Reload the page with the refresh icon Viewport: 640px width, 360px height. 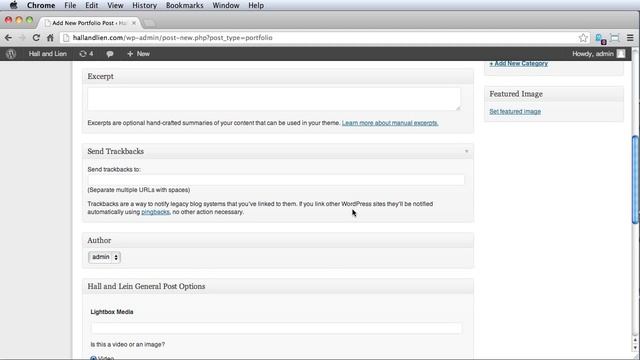(x=36, y=38)
